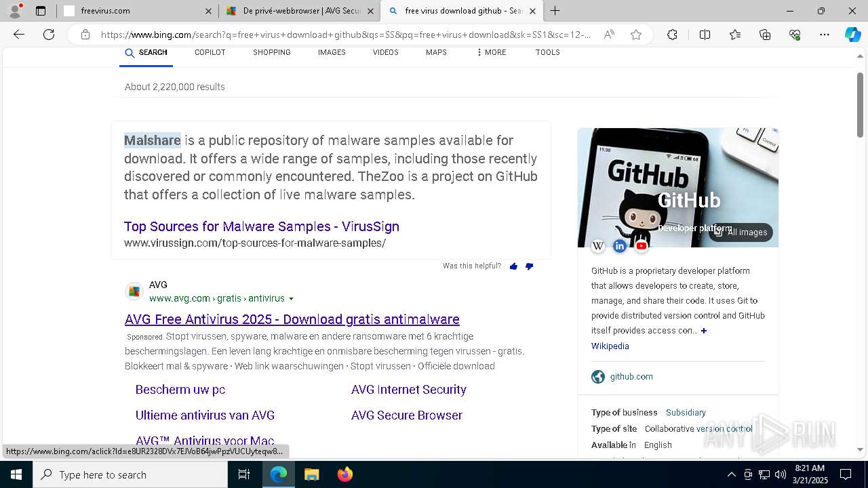Screen dimensions: 868x488
Task: Open the GitHub phone thumbnail image
Action: [x=678, y=188]
